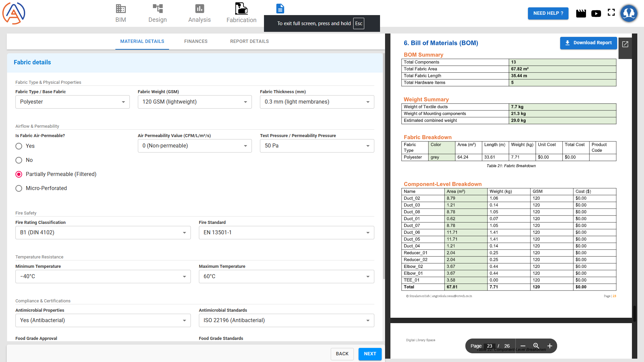Zoom in the report viewer

point(550,346)
